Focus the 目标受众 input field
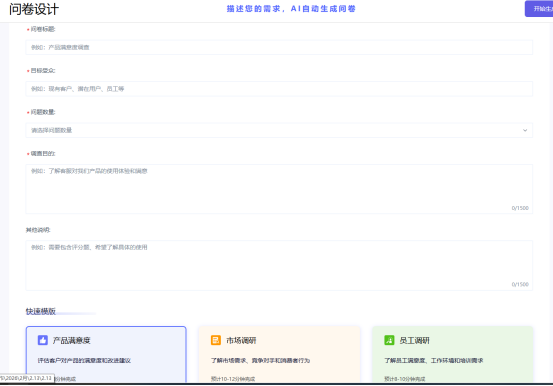The image size is (553, 386). 279,89
